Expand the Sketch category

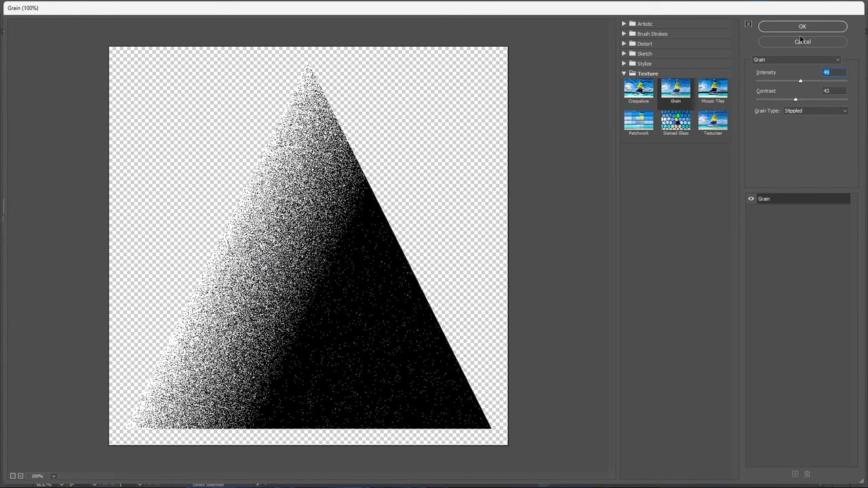coord(624,54)
